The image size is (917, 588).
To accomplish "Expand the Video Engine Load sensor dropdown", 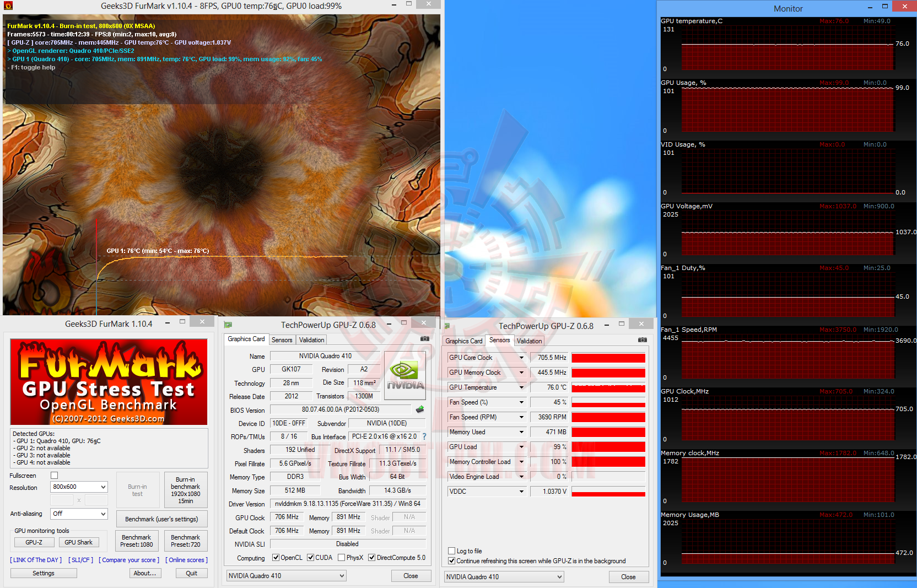I will [521, 477].
